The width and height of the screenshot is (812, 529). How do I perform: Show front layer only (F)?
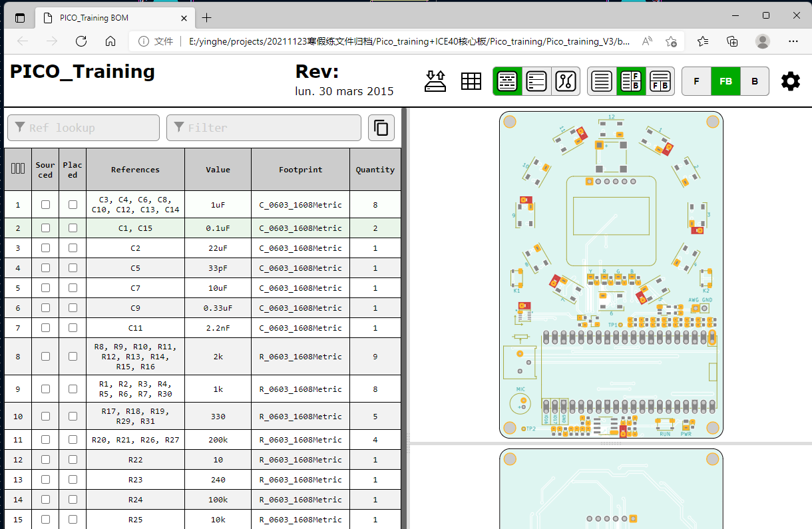697,81
